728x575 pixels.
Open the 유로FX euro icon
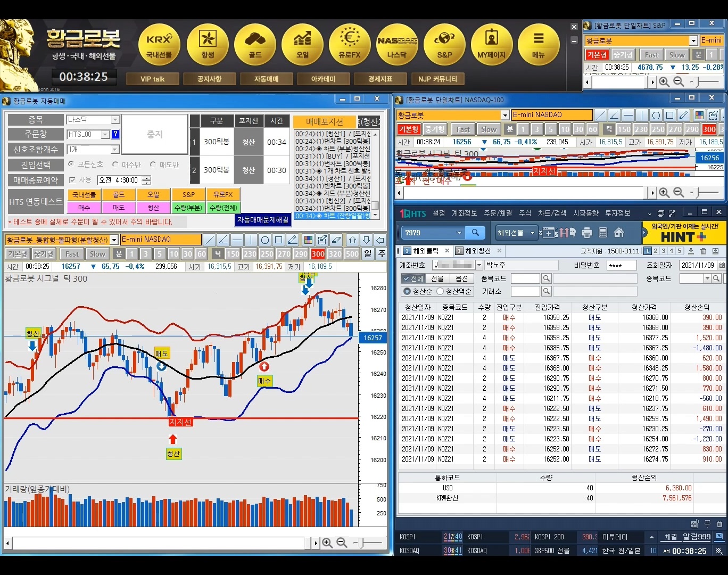tap(350, 45)
